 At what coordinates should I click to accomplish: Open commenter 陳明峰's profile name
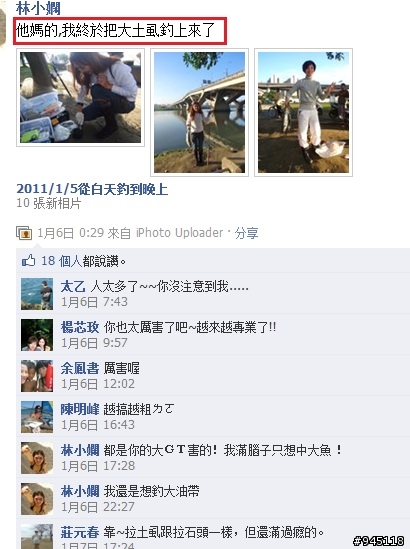[x=80, y=409]
